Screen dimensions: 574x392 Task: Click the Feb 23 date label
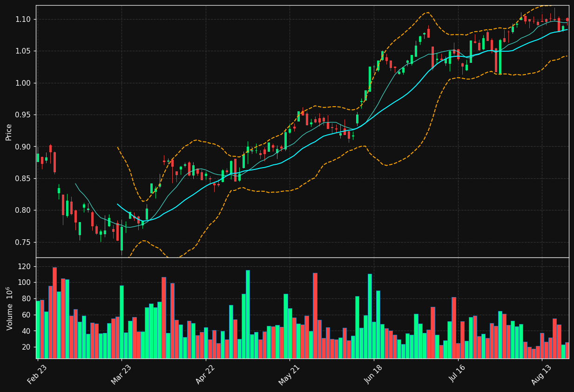tap(37, 374)
